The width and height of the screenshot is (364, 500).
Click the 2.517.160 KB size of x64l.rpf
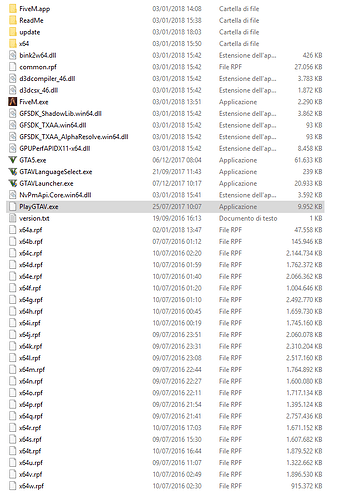coord(304,358)
